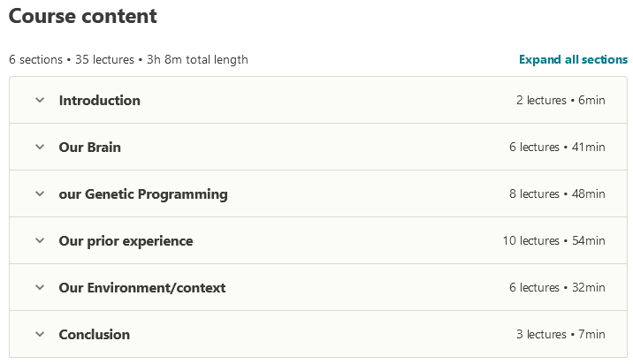Select the Introduction section title
The width and height of the screenshot is (633, 364).
pos(99,101)
